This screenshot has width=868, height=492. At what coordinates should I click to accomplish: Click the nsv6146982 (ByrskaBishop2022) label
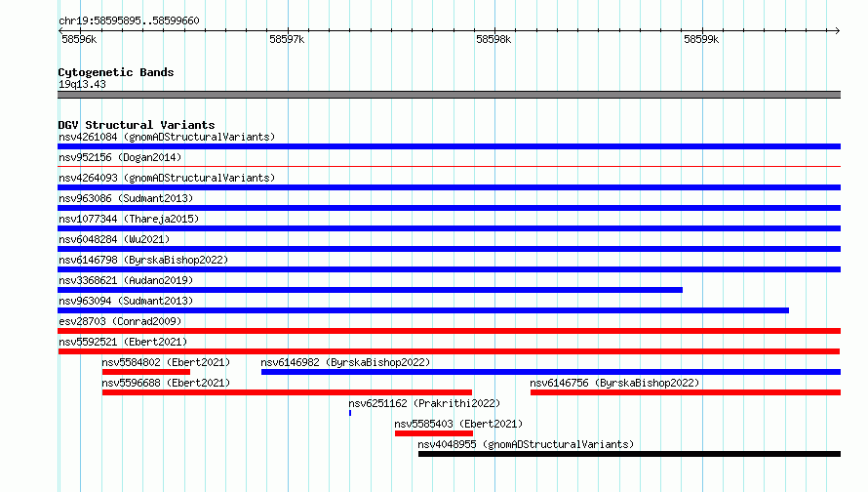point(345,362)
